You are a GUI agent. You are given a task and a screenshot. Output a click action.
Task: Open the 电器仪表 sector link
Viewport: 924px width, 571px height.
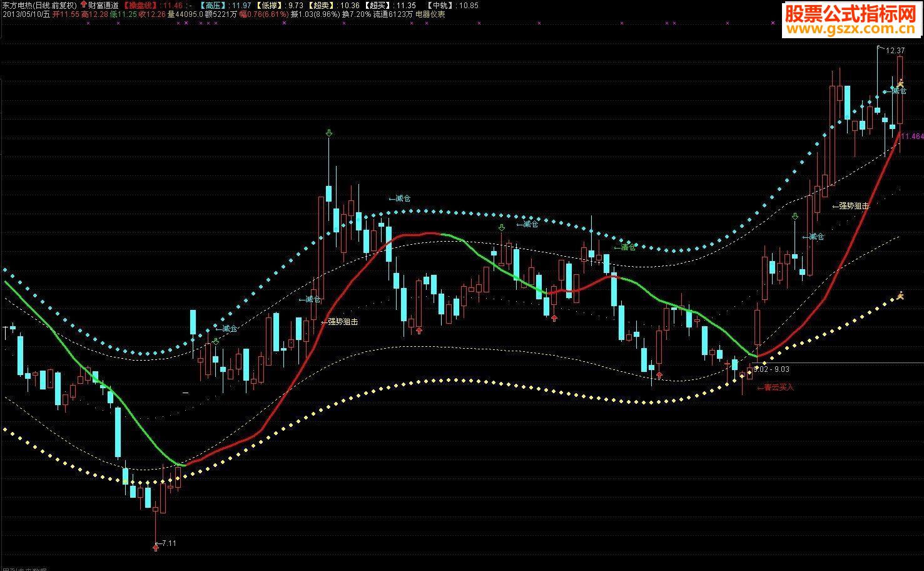tap(430, 14)
